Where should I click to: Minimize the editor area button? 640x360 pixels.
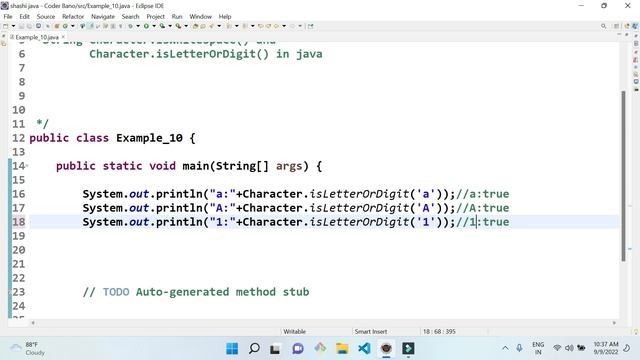[619, 35]
